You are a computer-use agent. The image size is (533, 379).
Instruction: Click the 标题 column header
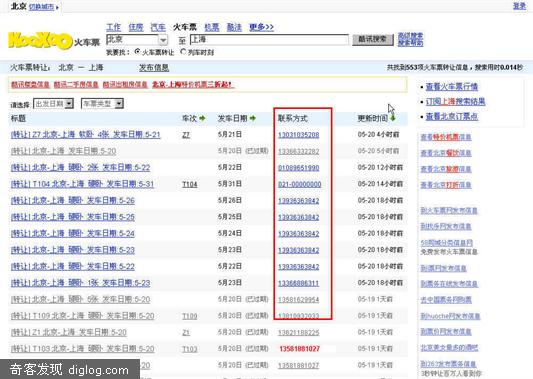point(18,118)
